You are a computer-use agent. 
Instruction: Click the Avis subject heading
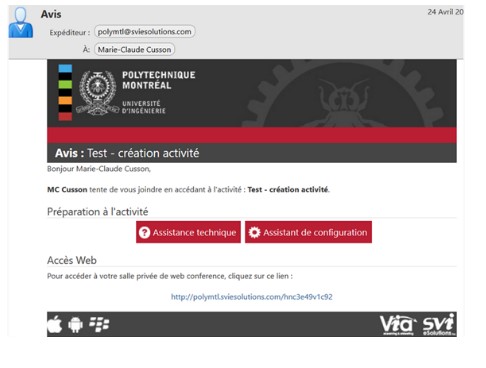[51, 14]
